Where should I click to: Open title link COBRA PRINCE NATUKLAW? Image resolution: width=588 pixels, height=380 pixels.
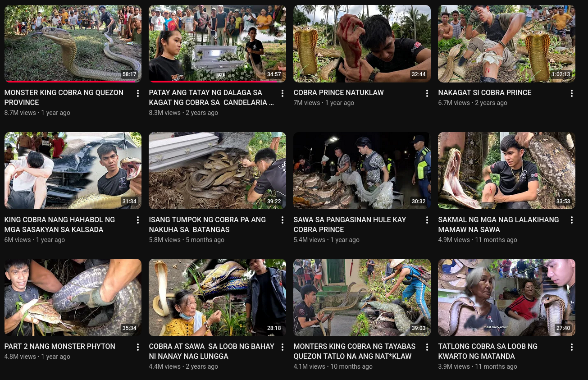[x=339, y=92]
